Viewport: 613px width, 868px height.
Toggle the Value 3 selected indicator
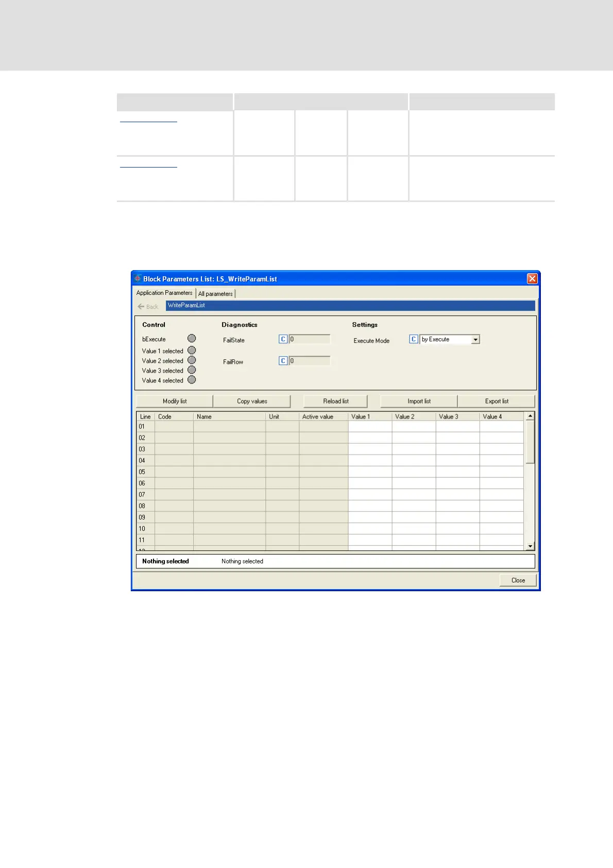click(x=192, y=370)
